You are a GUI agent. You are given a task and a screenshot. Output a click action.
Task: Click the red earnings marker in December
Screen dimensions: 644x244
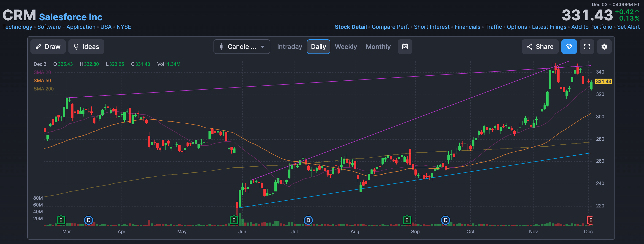(590, 220)
